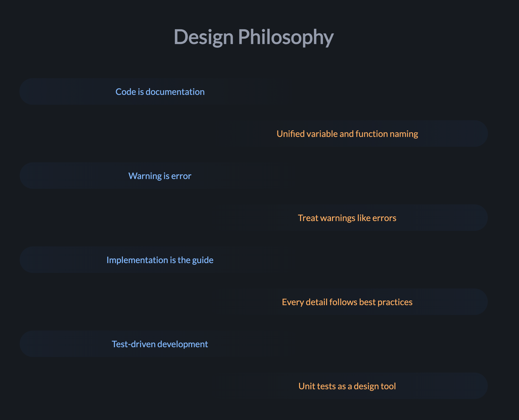Click the words design tool in the orange pill

pos(375,387)
